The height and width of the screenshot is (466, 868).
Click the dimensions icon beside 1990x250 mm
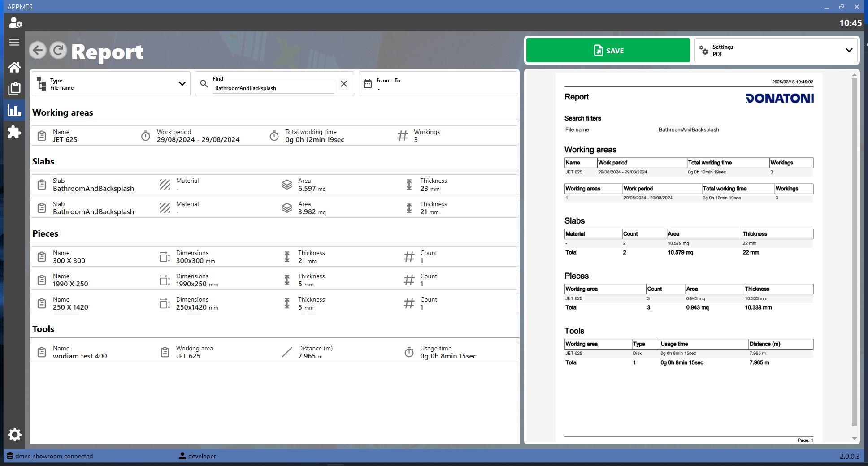pyautogui.click(x=165, y=280)
